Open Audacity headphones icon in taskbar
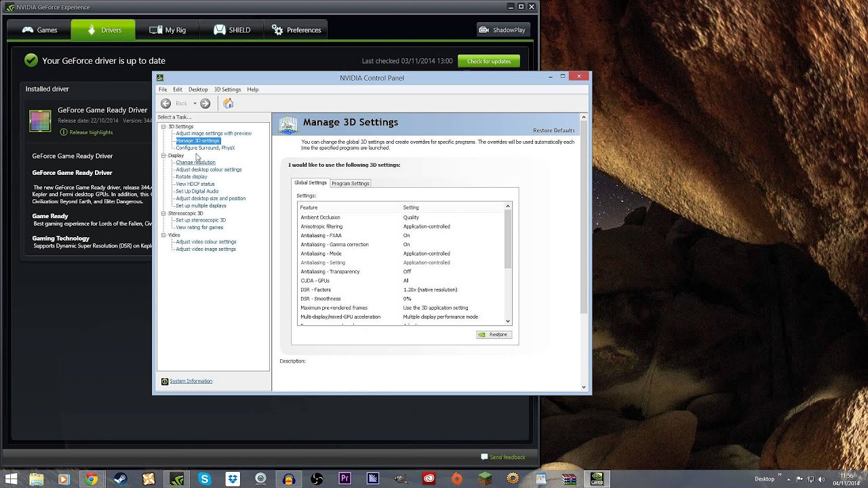The height and width of the screenshot is (488, 868). pyautogui.click(x=289, y=479)
